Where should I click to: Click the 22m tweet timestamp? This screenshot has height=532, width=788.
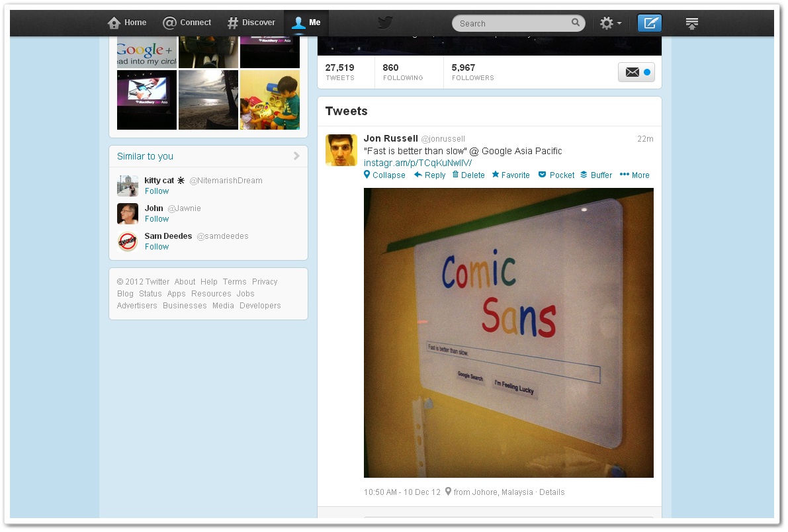click(645, 139)
